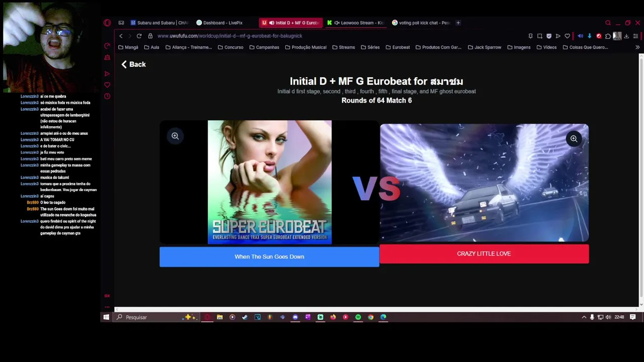Image resolution: width=644 pixels, height=362 pixels.
Task: Show hidden bookmarks with double chevron
Action: (x=637, y=47)
